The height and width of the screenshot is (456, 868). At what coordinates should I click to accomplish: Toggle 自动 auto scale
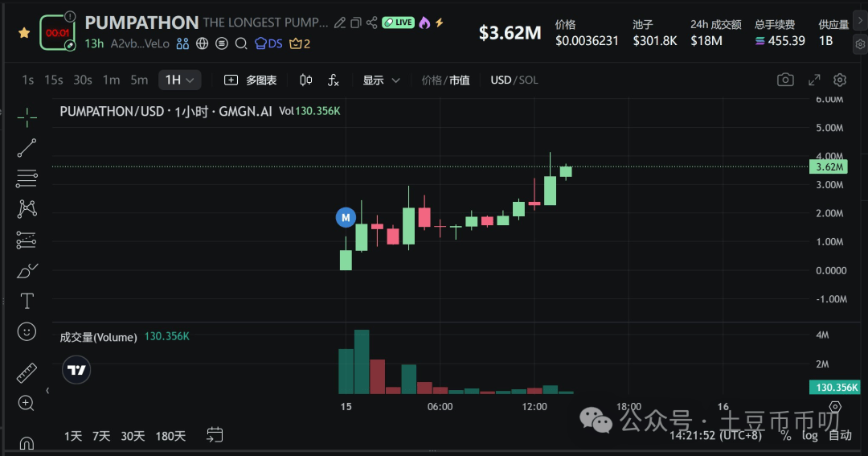(x=840, y=436)
